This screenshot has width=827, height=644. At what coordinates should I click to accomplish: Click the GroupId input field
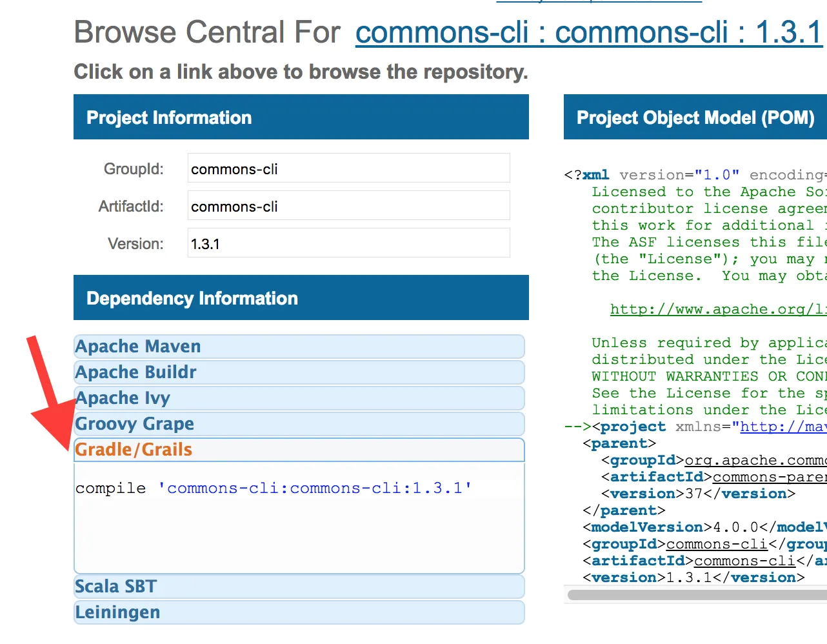(348, 168)
